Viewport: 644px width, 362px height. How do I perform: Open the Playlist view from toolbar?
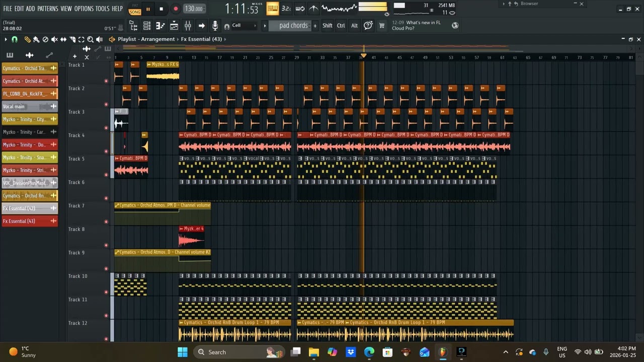click(x=174, y=26)
